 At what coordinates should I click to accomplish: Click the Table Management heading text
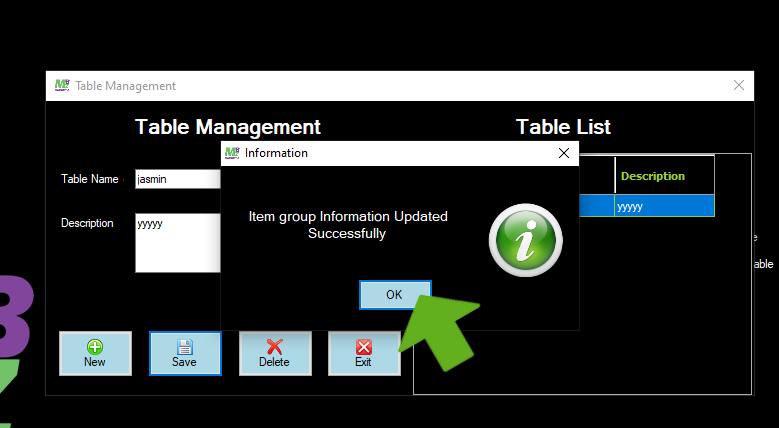pyautogui.click(x=228, y=127)
